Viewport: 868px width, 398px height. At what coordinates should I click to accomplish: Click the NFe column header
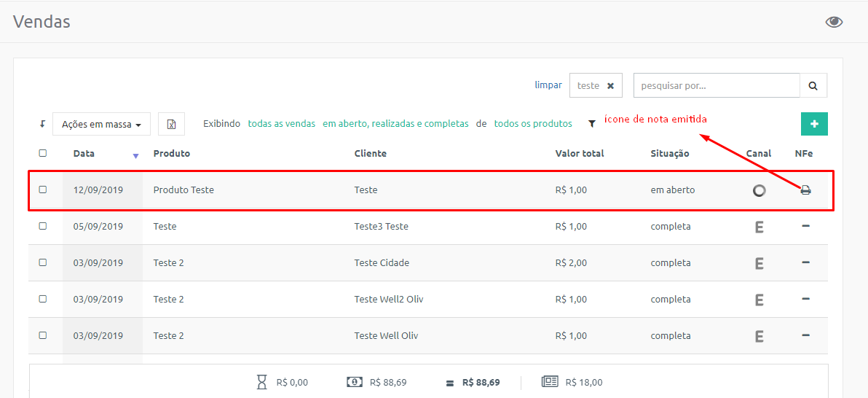804,154
